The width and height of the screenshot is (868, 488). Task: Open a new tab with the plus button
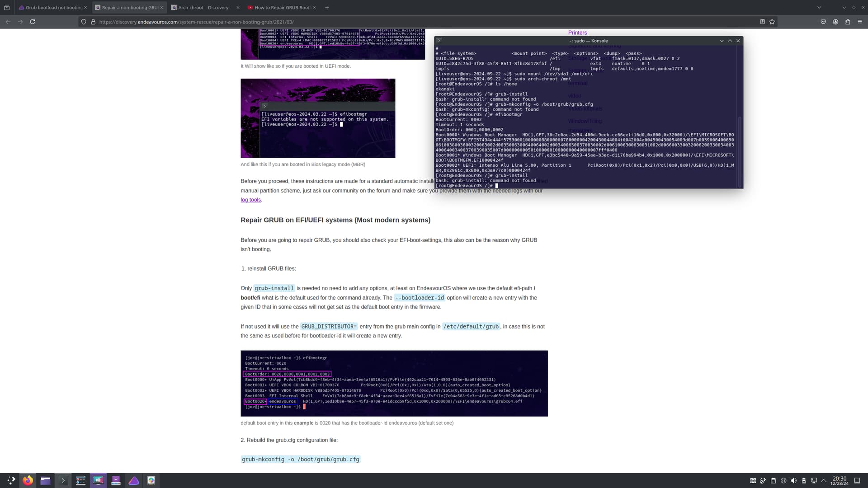coord(327,7)
